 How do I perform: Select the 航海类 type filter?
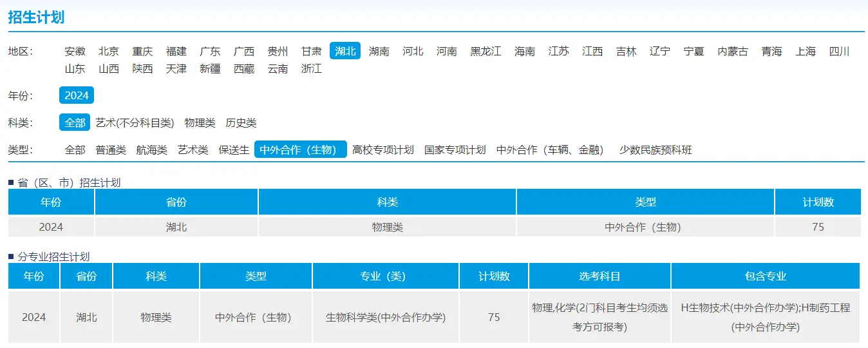(151, 150)
